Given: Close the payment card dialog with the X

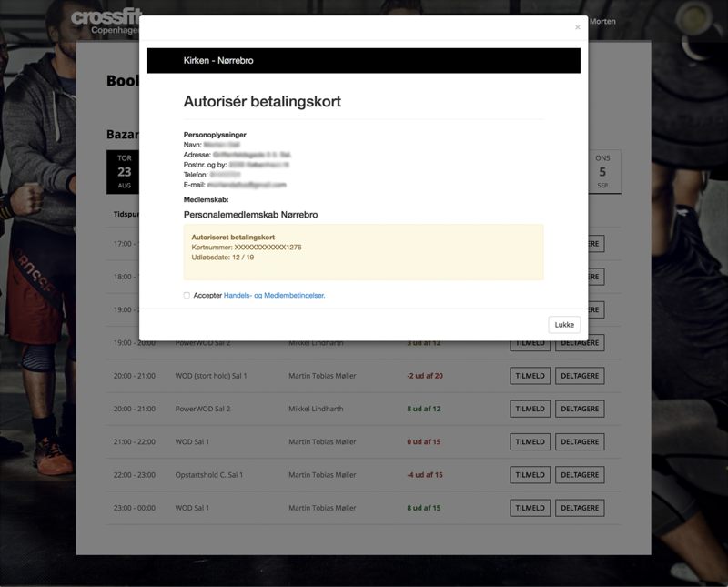Looking at the screenshot, I should [x=577, y=27].
